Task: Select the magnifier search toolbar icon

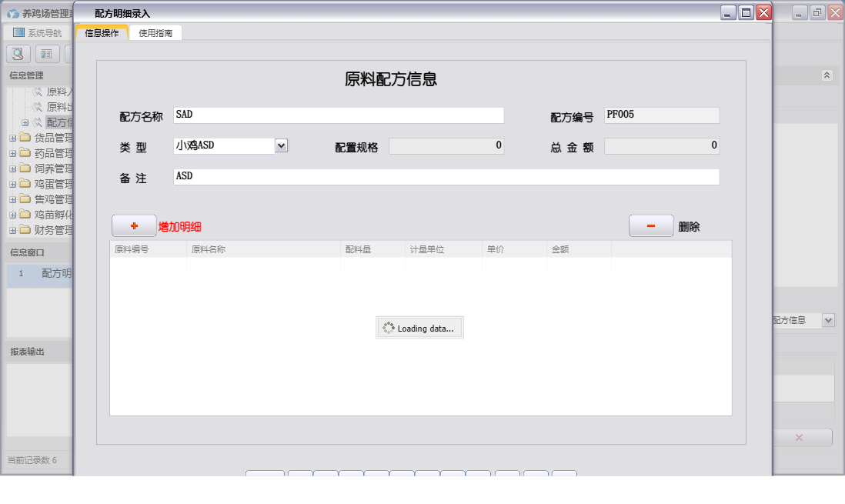Action: point(17,54)
